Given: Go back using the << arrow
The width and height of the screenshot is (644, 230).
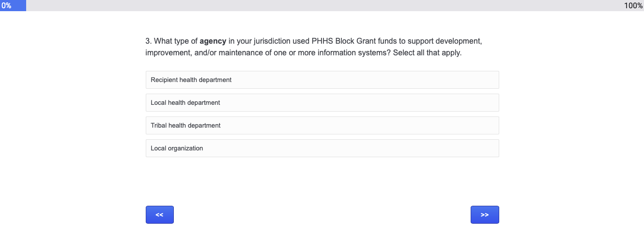Looking at the screenshot, I should 159,214.
